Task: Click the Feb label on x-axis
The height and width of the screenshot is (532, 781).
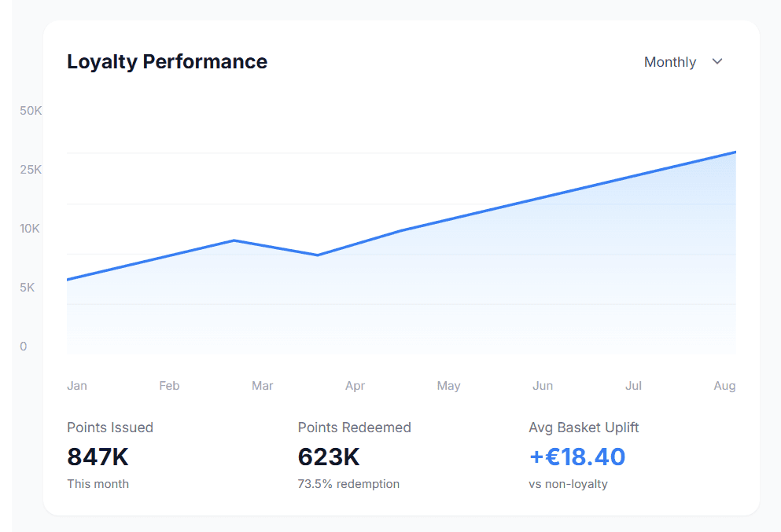Action: 169,386
